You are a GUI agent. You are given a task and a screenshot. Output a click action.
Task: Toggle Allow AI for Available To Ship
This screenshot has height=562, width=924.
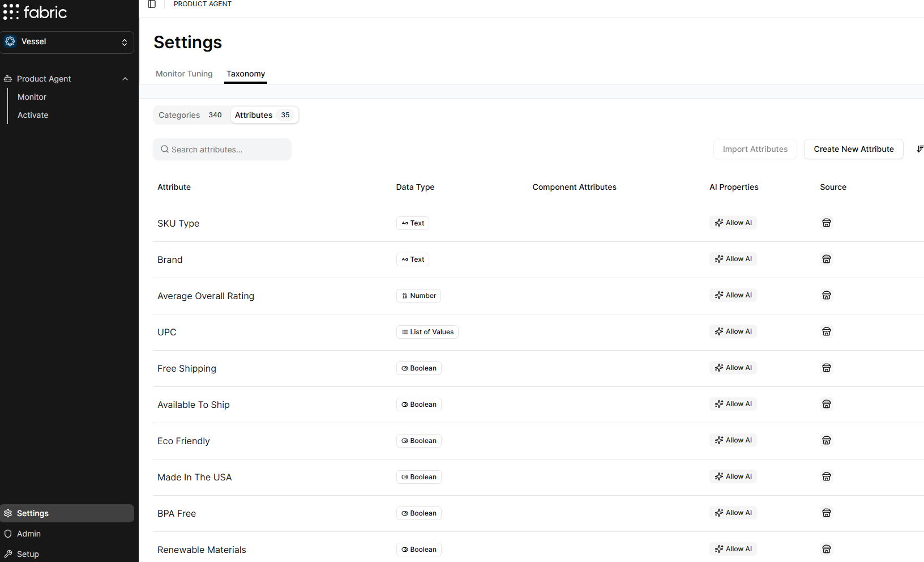733,404
